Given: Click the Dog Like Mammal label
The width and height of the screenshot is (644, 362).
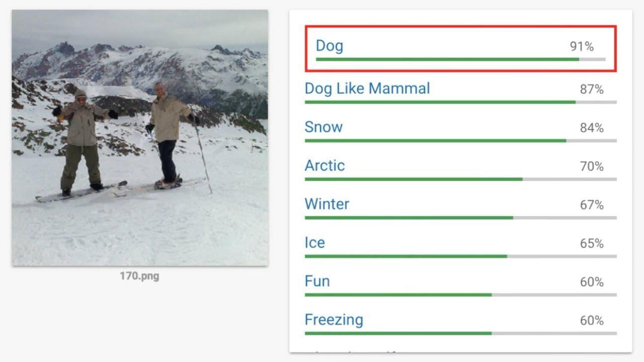Looking at the screenshot, I should [x=367, y=88].
